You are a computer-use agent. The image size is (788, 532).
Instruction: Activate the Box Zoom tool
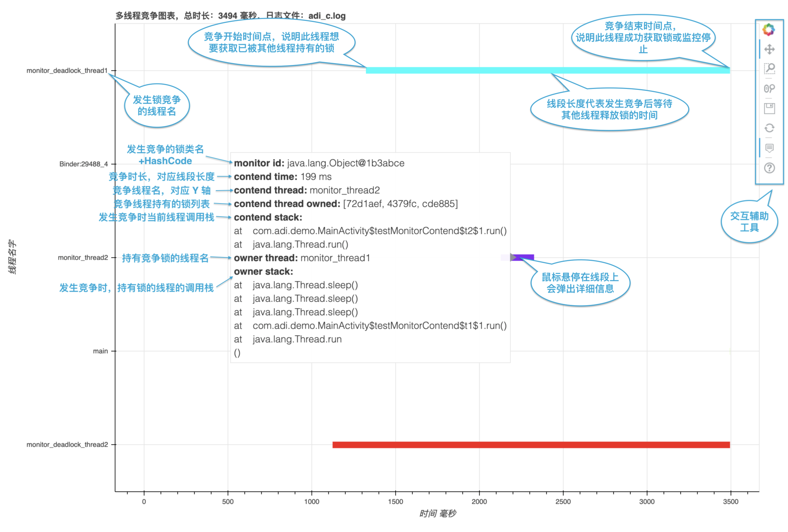[x=769, y=68]
